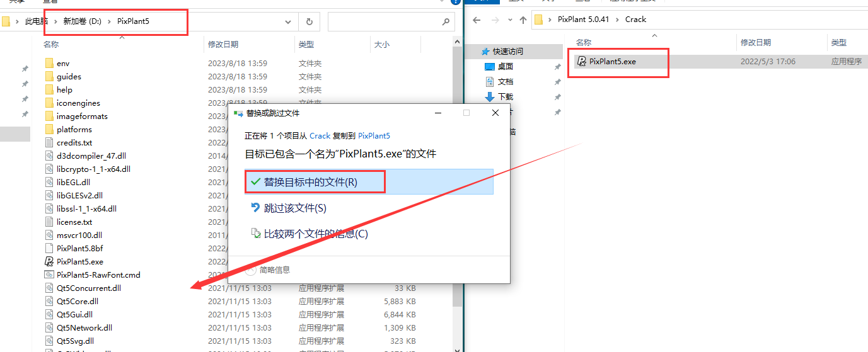This screenshot has height=352, width=868.
Task: Select the platforms folder icon
Action: [49, 129]
